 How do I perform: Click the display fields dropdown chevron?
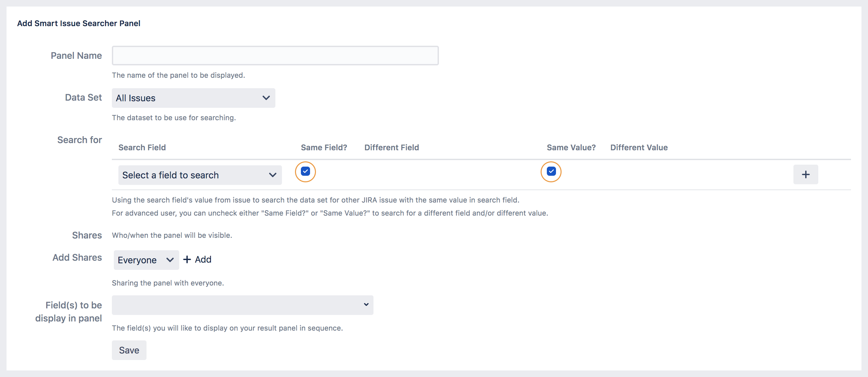(366, 304)
